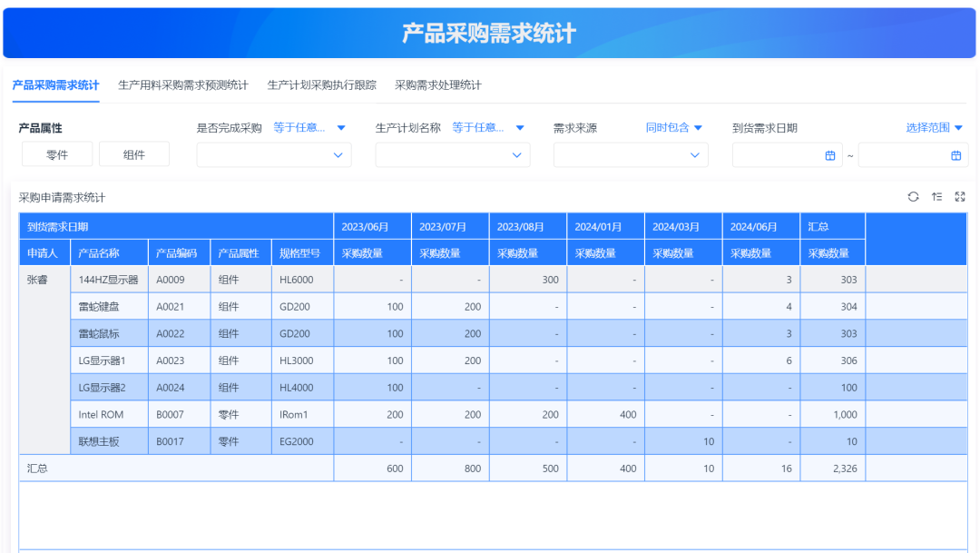Open the end date calendar icon

955,155
